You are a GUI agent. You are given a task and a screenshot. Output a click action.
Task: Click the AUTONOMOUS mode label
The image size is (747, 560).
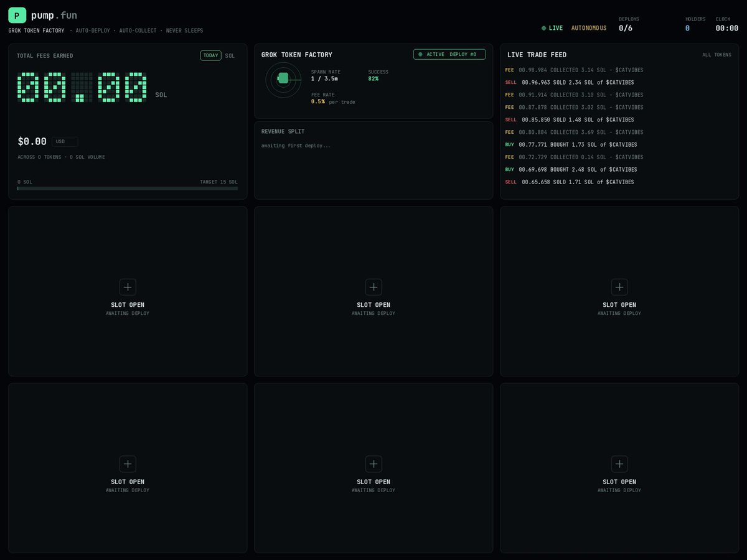(x=589, y=28)
